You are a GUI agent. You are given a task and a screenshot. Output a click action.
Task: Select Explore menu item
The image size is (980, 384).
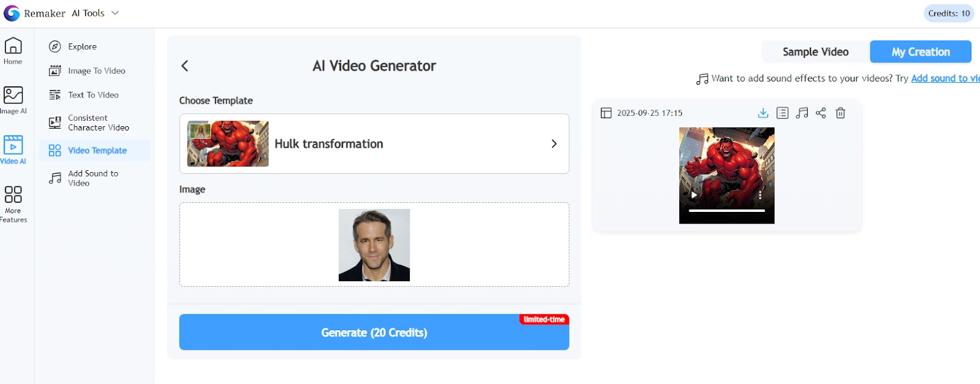point(95,47)
